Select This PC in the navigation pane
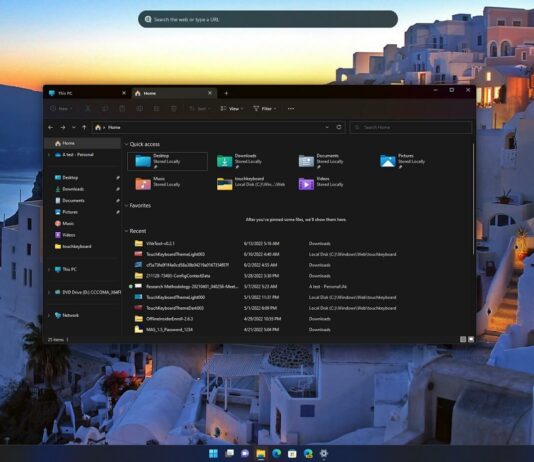Screen dimensions: 534x462 pyautogui.click(x=69, y=269)
